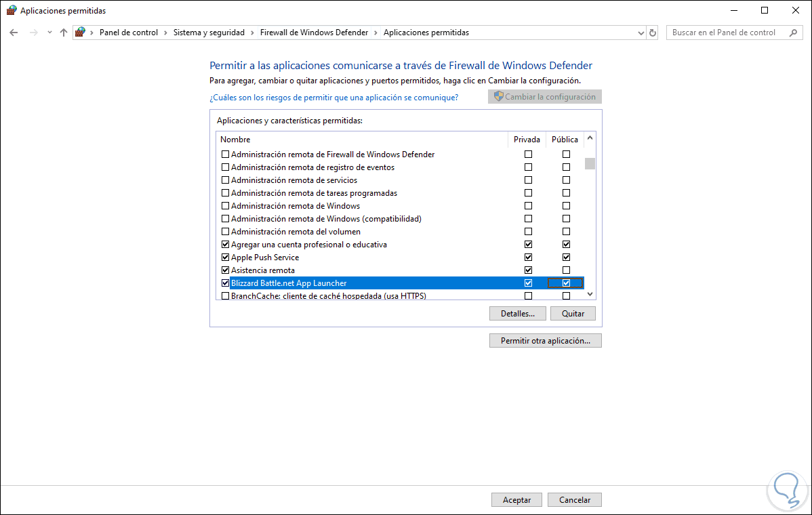Click the refresh icon beside address bar

[x=652, y=32]
